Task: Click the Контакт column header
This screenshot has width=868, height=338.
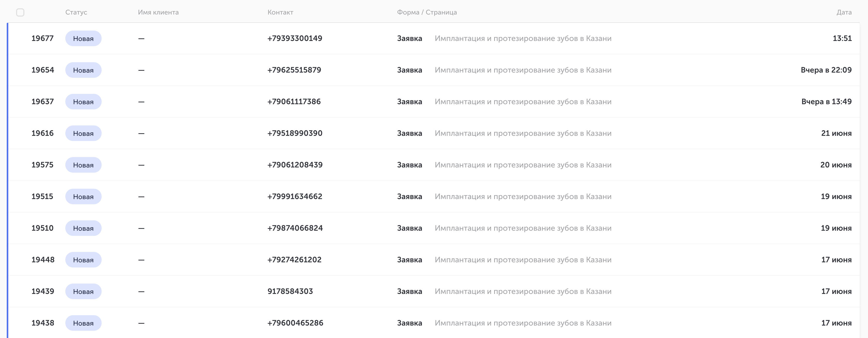Action: coord(280,12)
